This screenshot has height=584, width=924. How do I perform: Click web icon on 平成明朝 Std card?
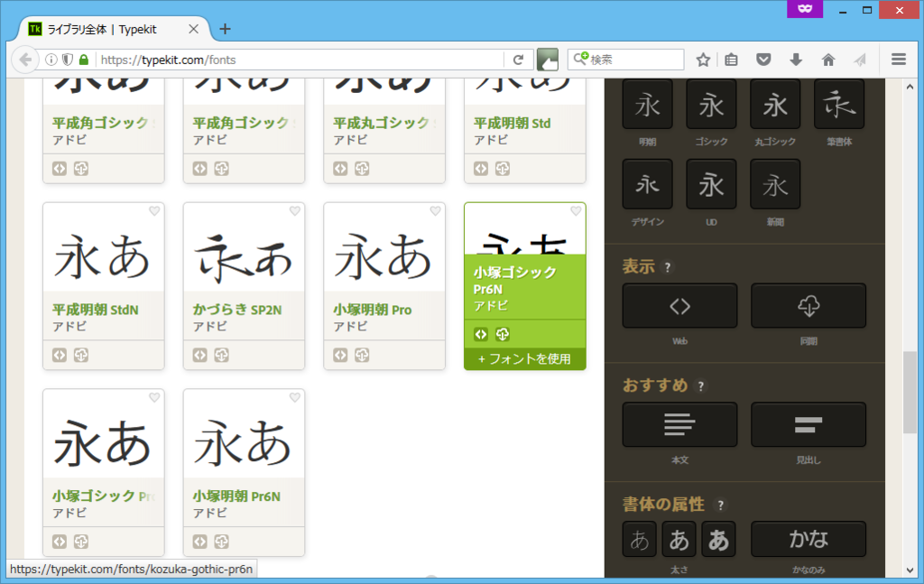point(481,169)
